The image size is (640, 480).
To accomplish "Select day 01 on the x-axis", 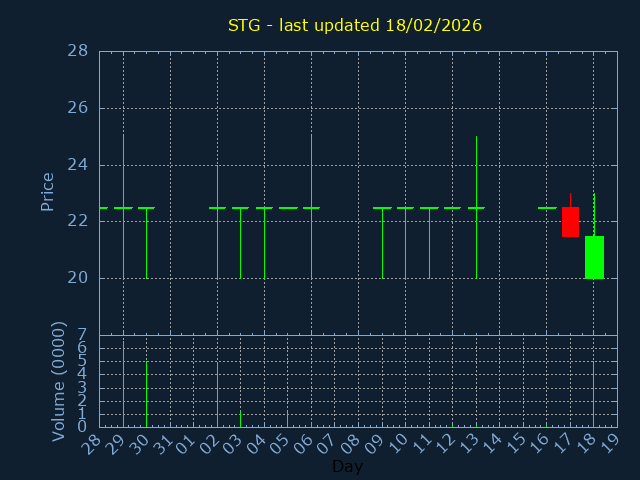I will coord(187,442).
